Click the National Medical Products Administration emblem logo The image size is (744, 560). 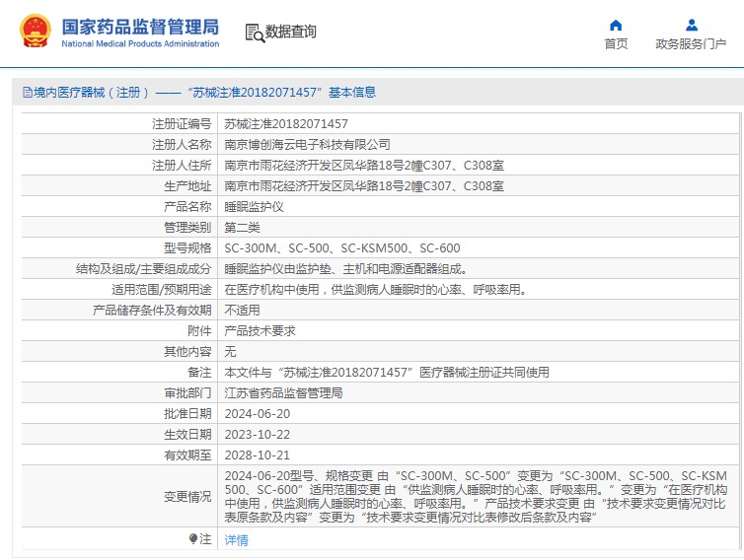tap(37, 33)
